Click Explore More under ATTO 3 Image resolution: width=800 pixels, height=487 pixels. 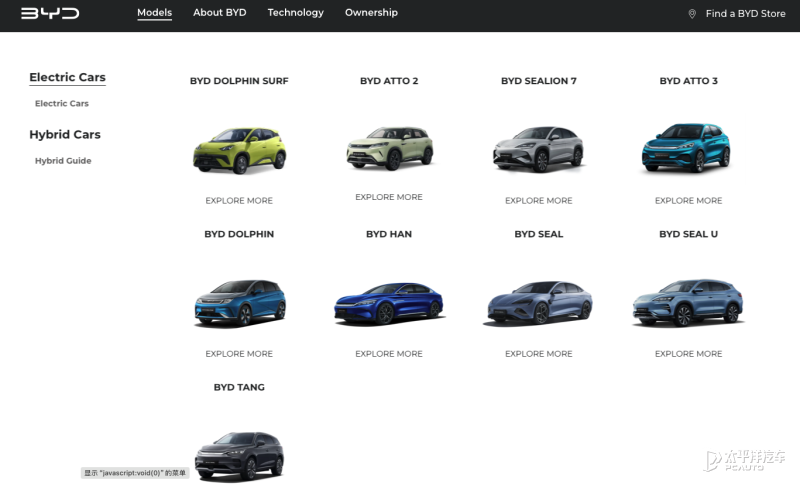click(688, 201)
